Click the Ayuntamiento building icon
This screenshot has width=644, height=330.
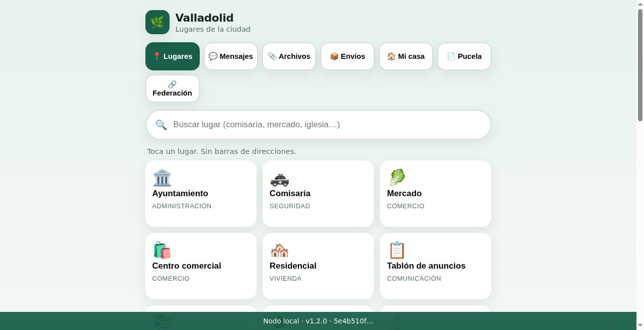click(162, 178)
